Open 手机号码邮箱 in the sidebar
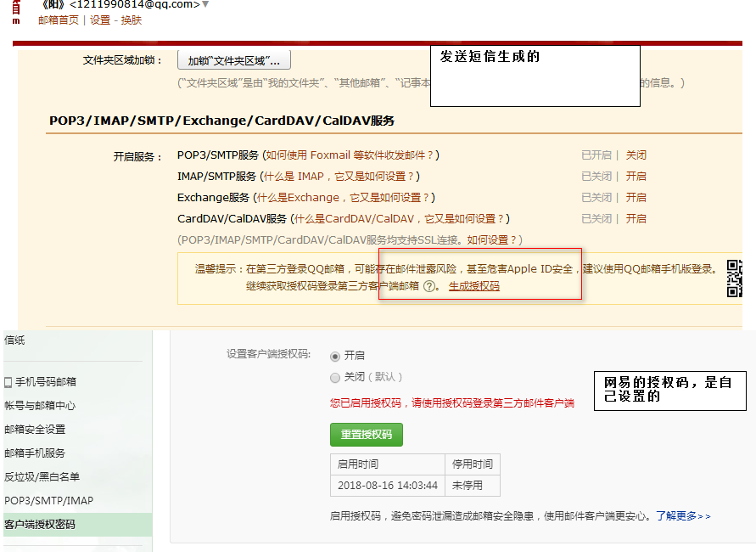This screenshot has width=756, height=557. tap(46, 382)
